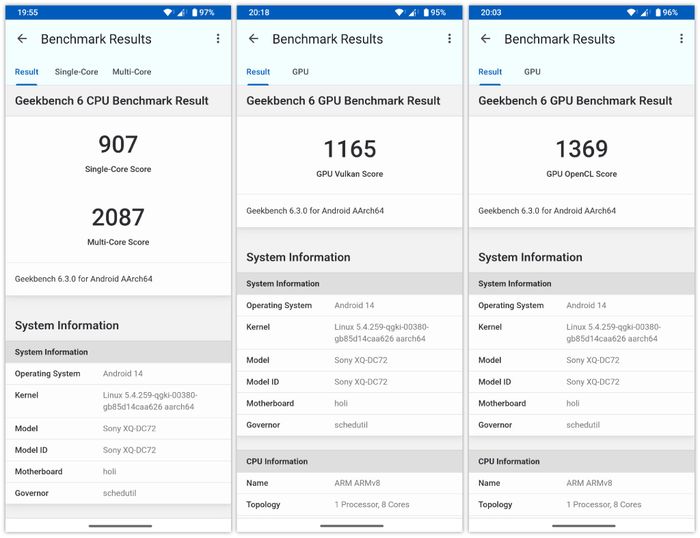700x538 pixels.
Task: Tap GPU OpenCL Score label
Action: coord(582,174)
